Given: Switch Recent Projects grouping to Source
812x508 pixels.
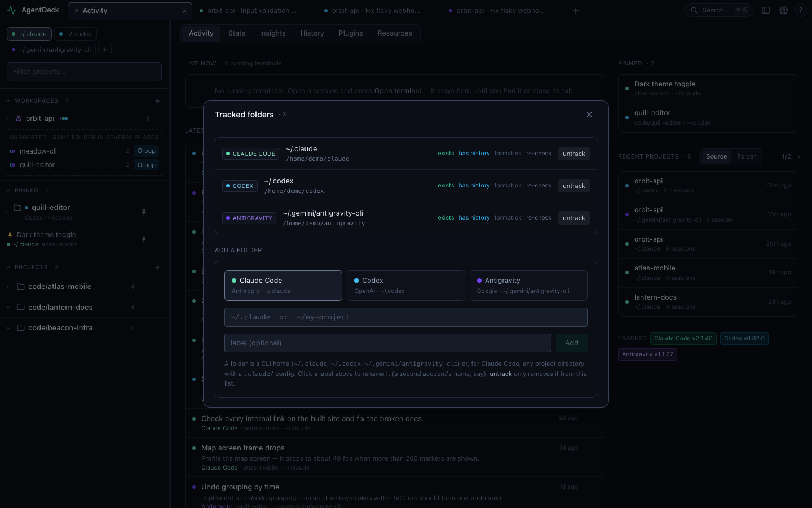Looking at the screenshot, I should click(717, 157).
